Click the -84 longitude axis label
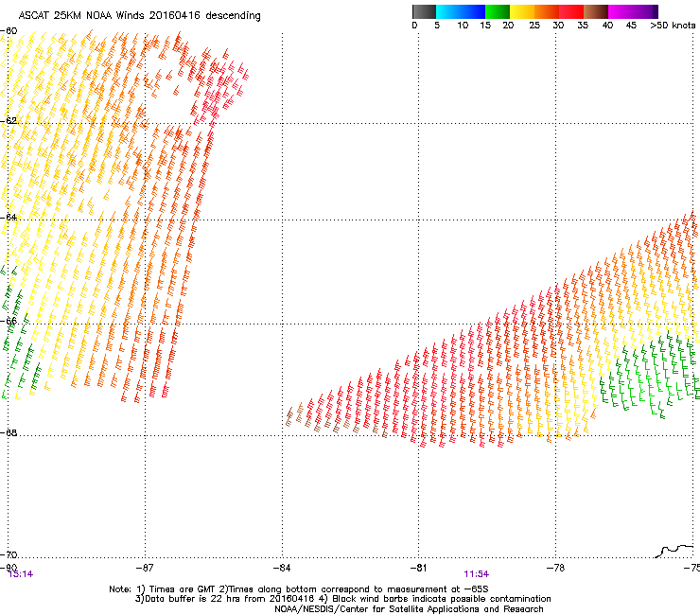This screenshot has width=700, height=615. tap(282, 568)
